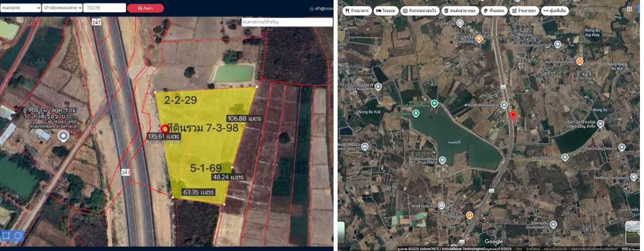The width and height of the screenshot is (644, 251).
Task: Click the RB Garage map pin
Action: click(63, 136)
